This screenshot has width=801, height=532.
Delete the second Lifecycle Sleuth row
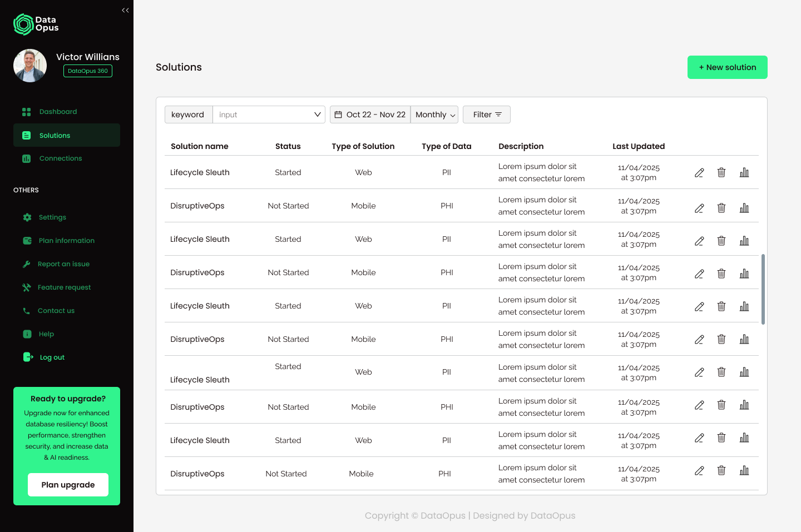point(721,241)
